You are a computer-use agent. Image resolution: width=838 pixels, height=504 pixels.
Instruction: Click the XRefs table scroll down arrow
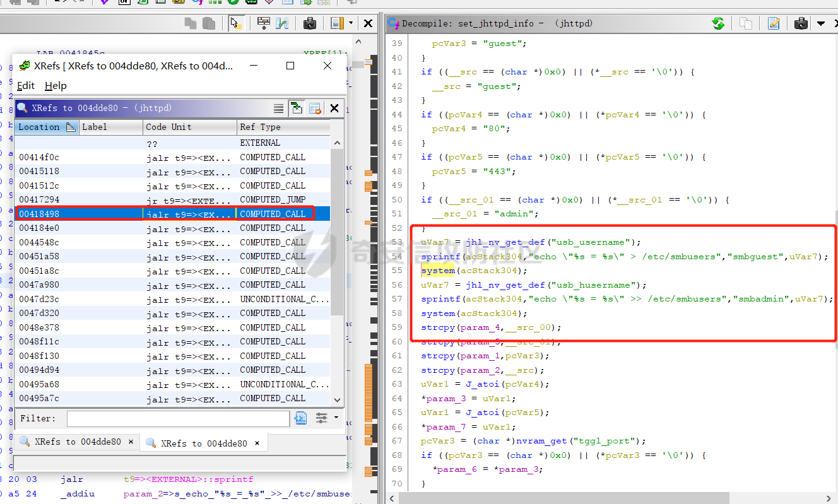point(337,400)
